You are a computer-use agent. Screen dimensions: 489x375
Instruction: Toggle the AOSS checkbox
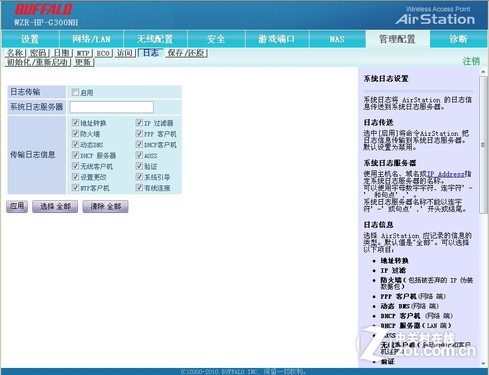point(139,155)
